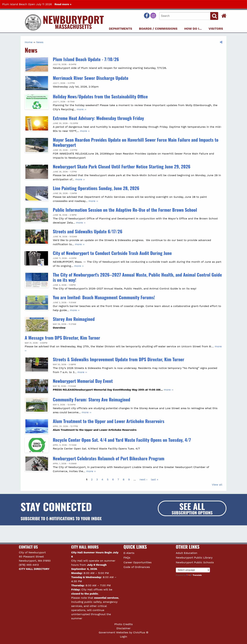Go to home via house icon
This screenshot has height=644, width=247.
224,16
